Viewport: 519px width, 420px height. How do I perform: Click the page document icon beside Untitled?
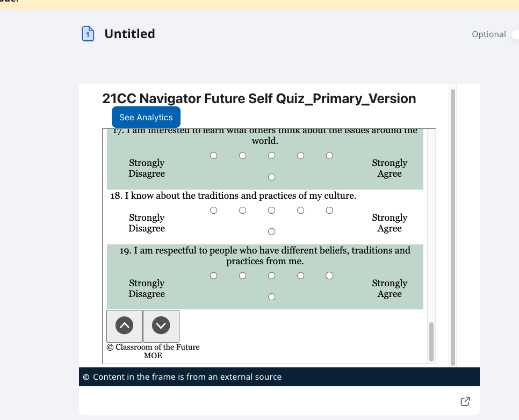coord(88,34)
